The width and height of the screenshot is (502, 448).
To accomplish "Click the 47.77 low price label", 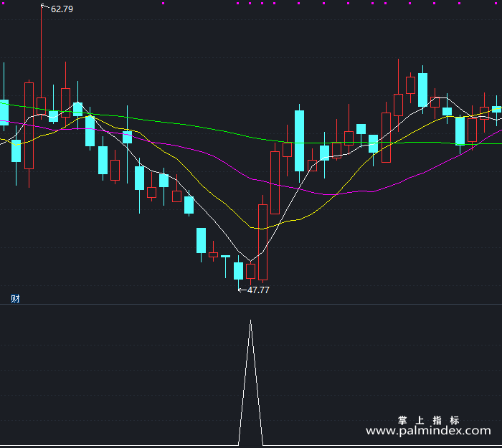I will pyautogui.click(x=258, y=290).
